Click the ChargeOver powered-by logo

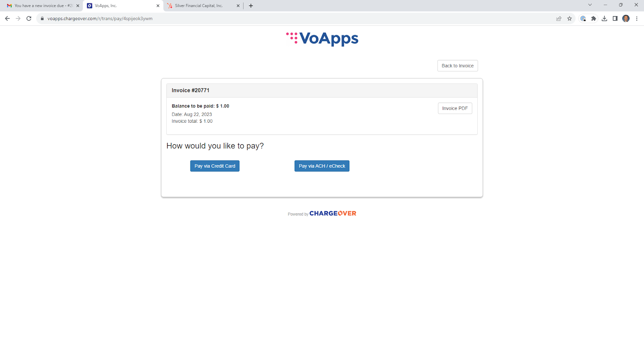click(332, 214)
